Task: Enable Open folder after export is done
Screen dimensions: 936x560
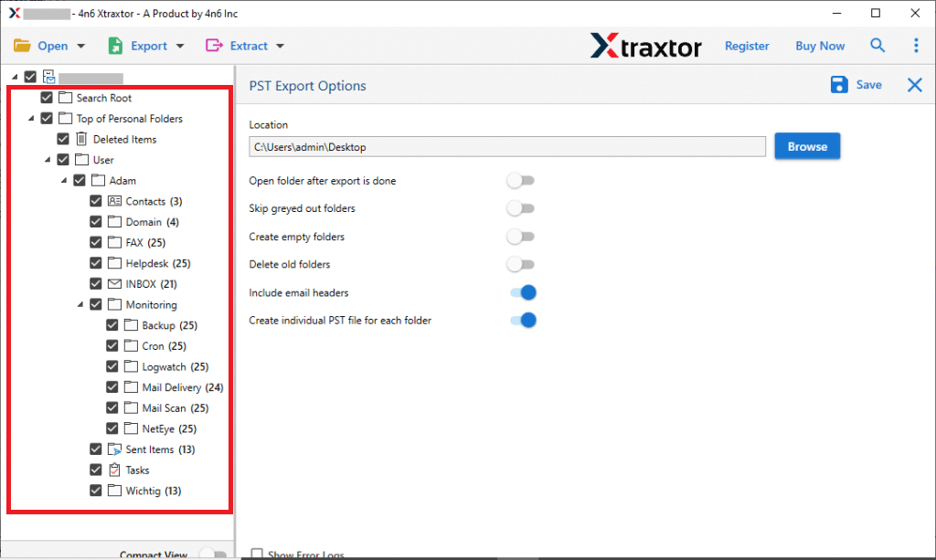Action: tap(521, 181)
